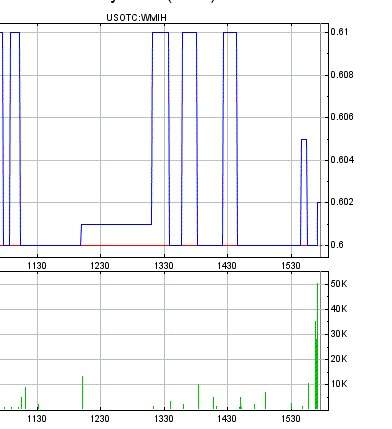The image size is (392, 429).
Task: Click the 1130 time label under volume chart
Action: click(x=37, y=418)
